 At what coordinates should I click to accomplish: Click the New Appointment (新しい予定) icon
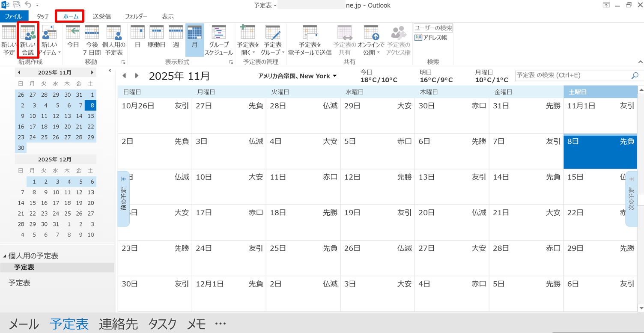click(9, 40)
